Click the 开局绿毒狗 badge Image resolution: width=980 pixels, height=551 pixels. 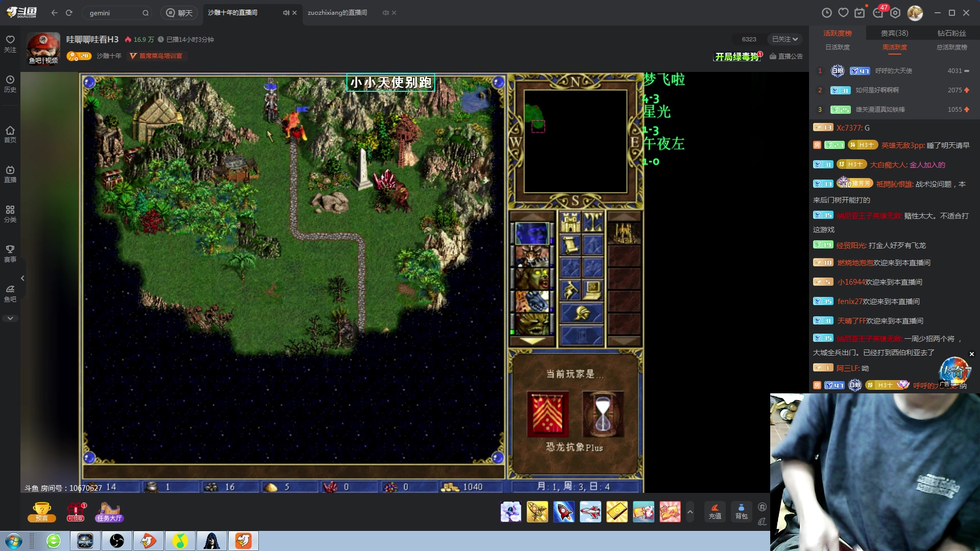point(738,56)
